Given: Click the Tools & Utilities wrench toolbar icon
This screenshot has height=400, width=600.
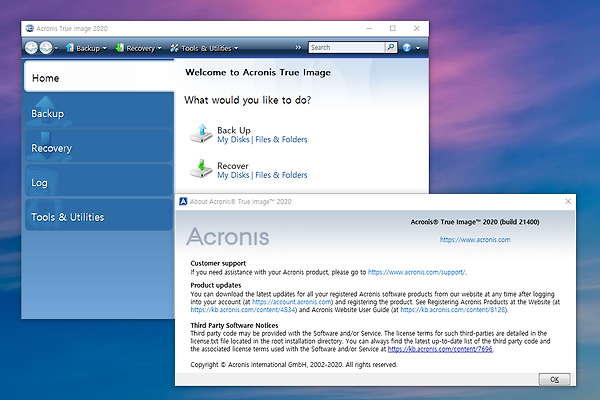Looking at the screenshot, I should point(174,48).
